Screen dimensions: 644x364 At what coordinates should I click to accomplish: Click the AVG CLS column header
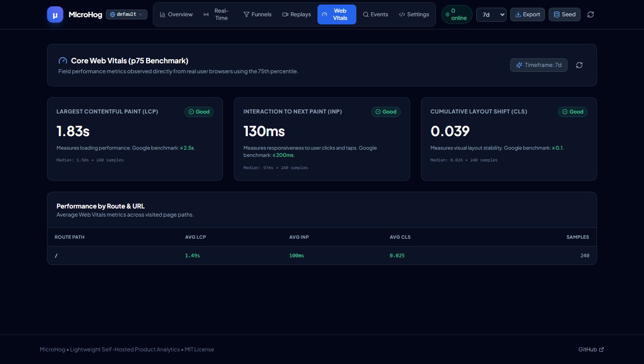coord(400,237)
